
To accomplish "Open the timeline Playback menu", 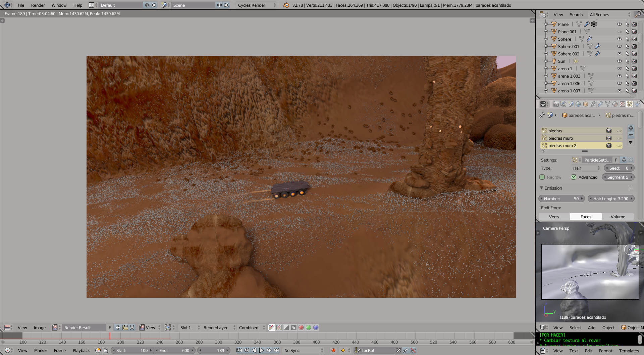I will [81, 350].
